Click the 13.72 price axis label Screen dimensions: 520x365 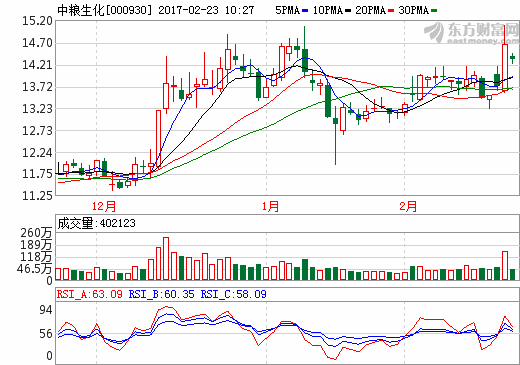[x=37, y=87]
